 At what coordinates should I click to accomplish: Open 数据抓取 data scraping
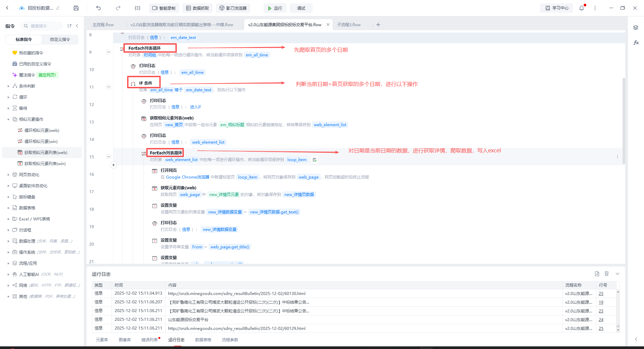coord(198,8)
